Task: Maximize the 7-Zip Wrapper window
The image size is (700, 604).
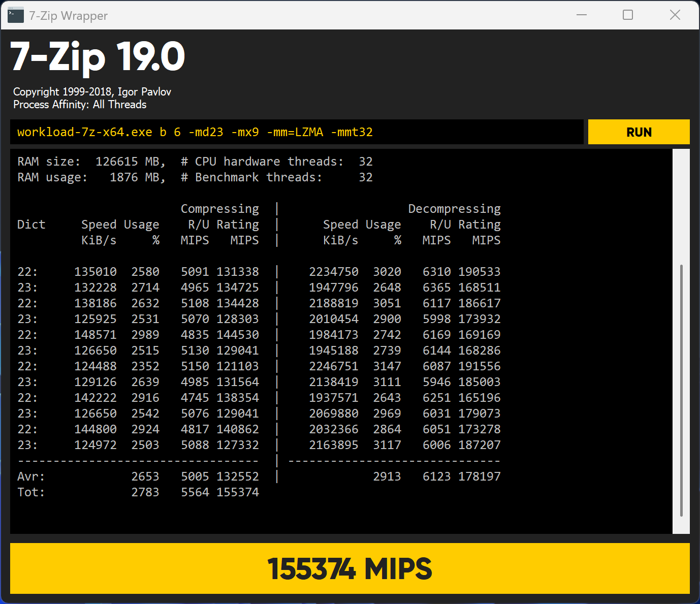Action: [628, 15]
